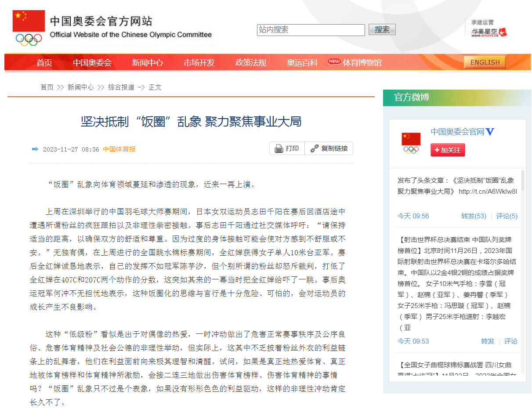Follow the account with 加关注 button
The image size is (532, 409).
click(x=448, y=150)
